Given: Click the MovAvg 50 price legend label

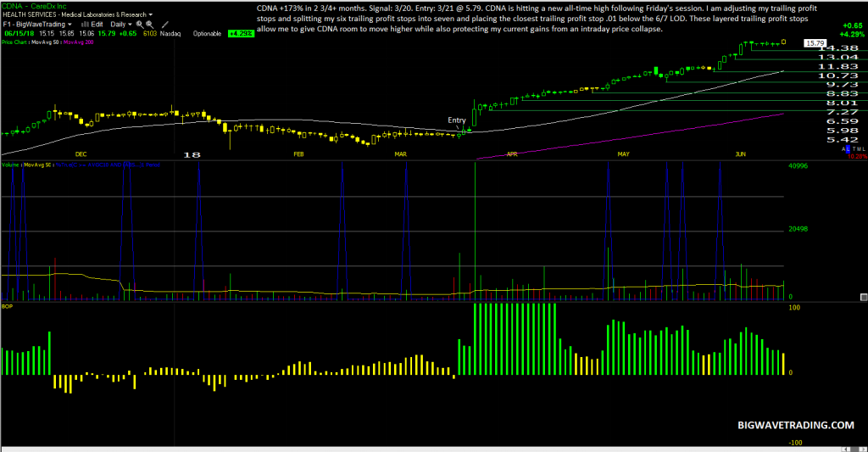Looking at the screenshot, I should point(45,42).
